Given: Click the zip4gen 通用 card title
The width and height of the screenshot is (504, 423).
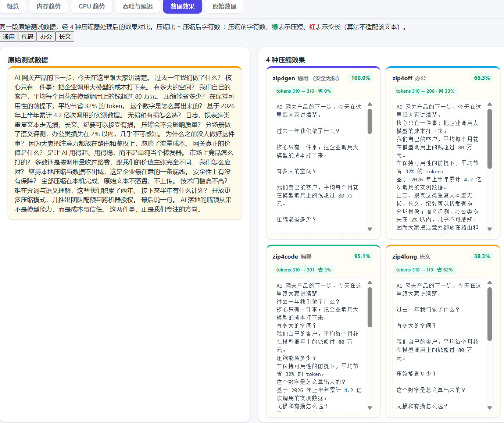Looking at the screenshot, I should click(x=305, y=78).
